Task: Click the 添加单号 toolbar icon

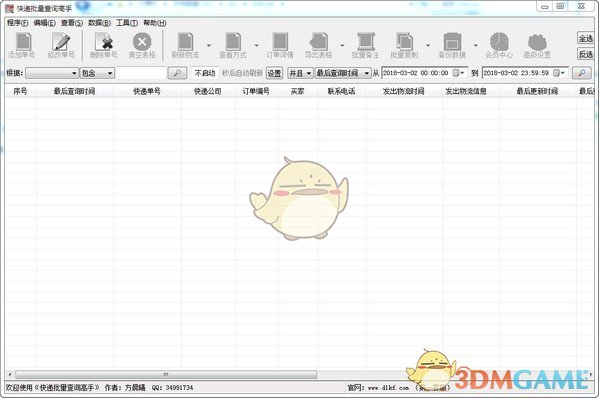Action: (x=23, y=42)
